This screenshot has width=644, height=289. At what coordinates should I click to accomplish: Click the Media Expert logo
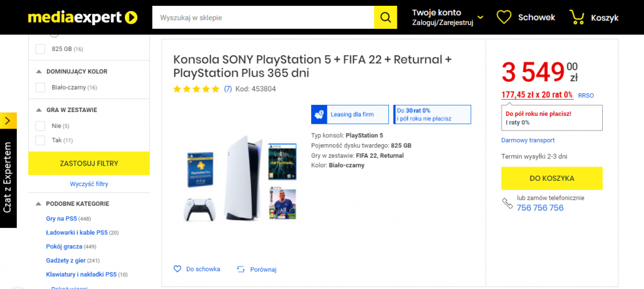(x=82, y=17)
